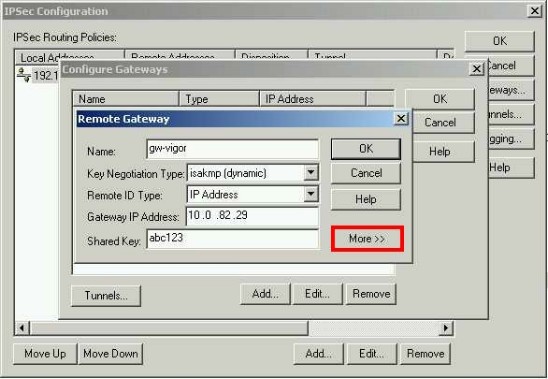Open Tunnels... in Configure Gateways window

pyautogui.click(x=106, y=296)
